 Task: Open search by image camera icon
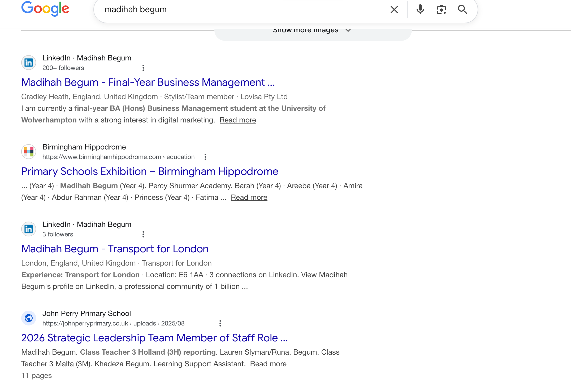pos(441,10)
